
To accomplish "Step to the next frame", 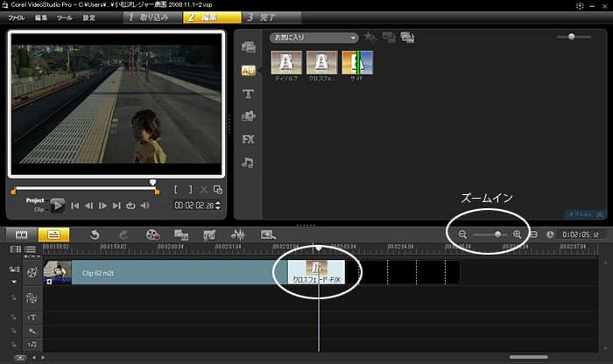I will (x=102, y=206).
